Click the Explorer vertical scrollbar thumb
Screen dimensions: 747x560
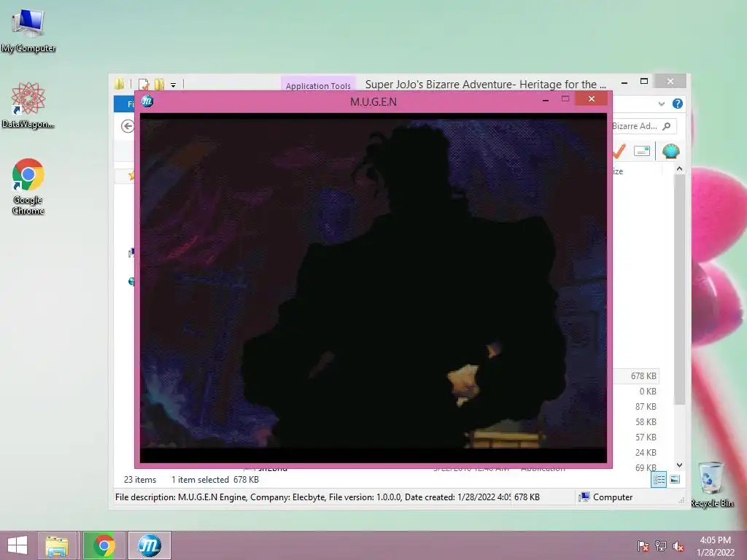tap(680, 289)
